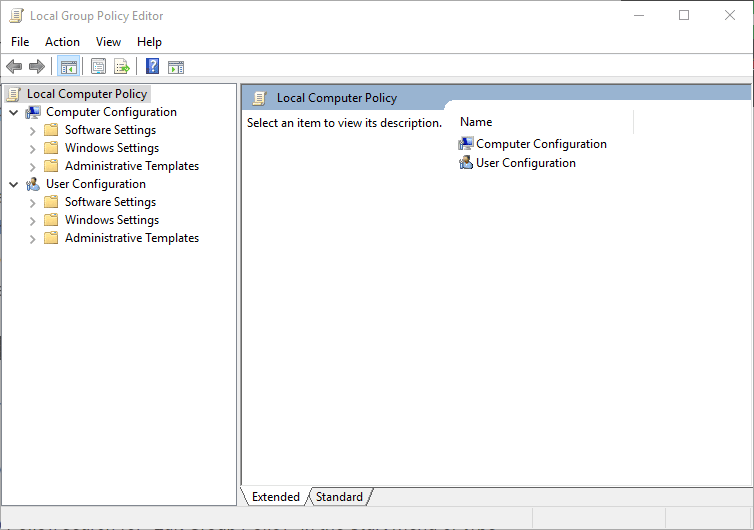Select Computer Configuration text in right pane list
This screenshot has height=530, width=754.
click(541, 144)
